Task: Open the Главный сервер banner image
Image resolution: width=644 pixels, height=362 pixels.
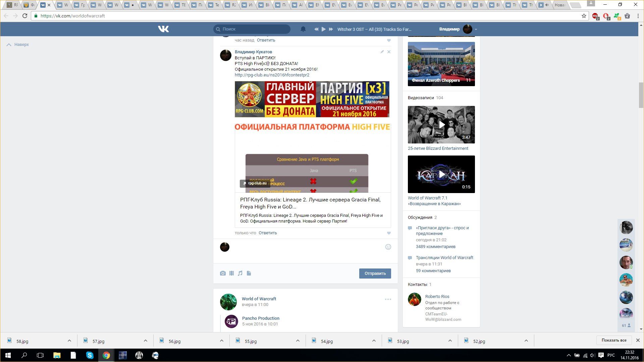Action: (x=312, y=99)
